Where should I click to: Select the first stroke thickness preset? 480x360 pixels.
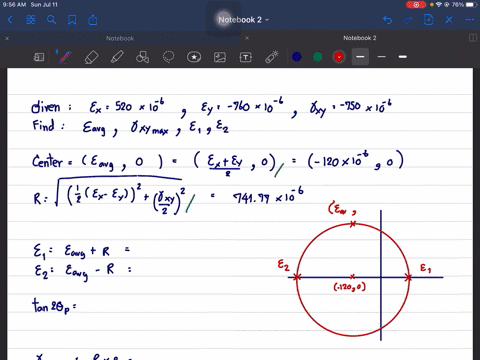360,57
